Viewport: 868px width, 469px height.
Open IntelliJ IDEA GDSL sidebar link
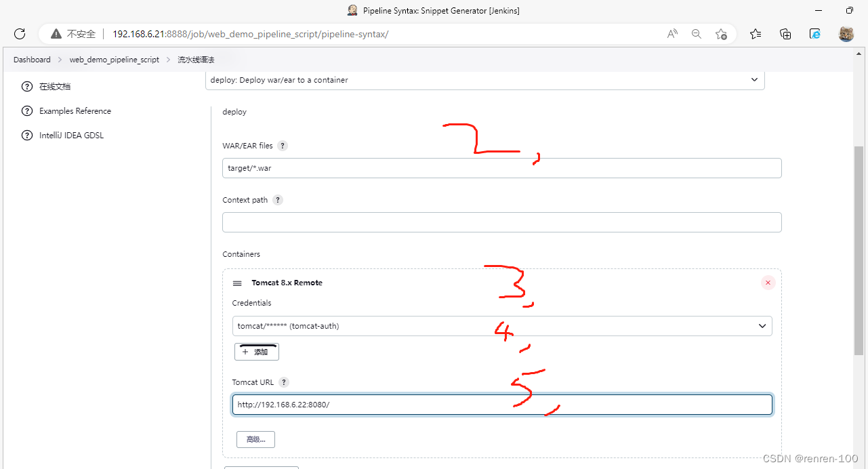[x=72, y=135]
